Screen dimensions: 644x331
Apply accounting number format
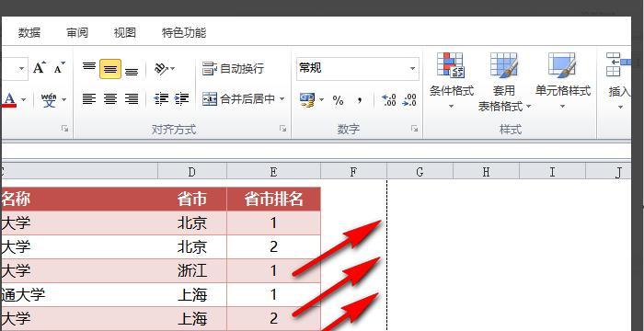coord(307,100)
